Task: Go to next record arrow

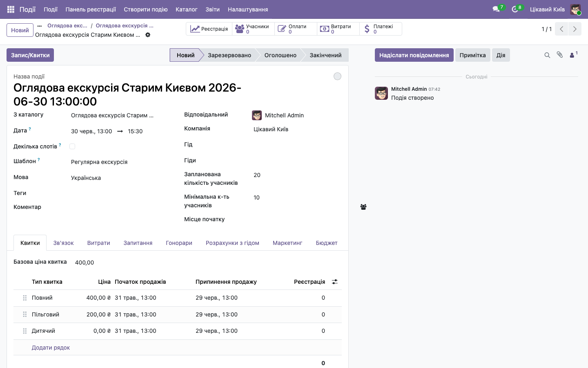Action: [575, 29]
